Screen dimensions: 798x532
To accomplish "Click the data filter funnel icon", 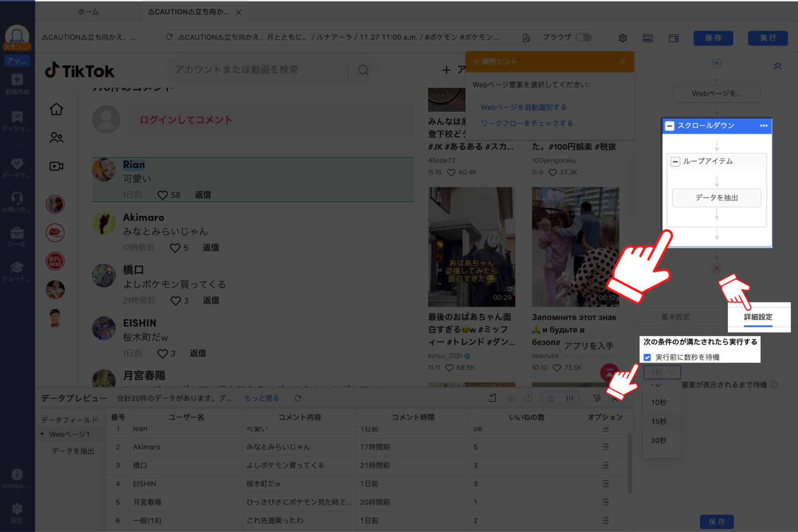I will [x=596, y=398].
